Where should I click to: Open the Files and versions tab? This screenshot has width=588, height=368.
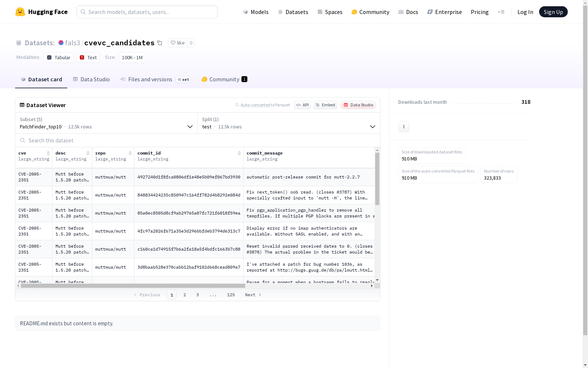pyautogui.click(x=155, y=79)
